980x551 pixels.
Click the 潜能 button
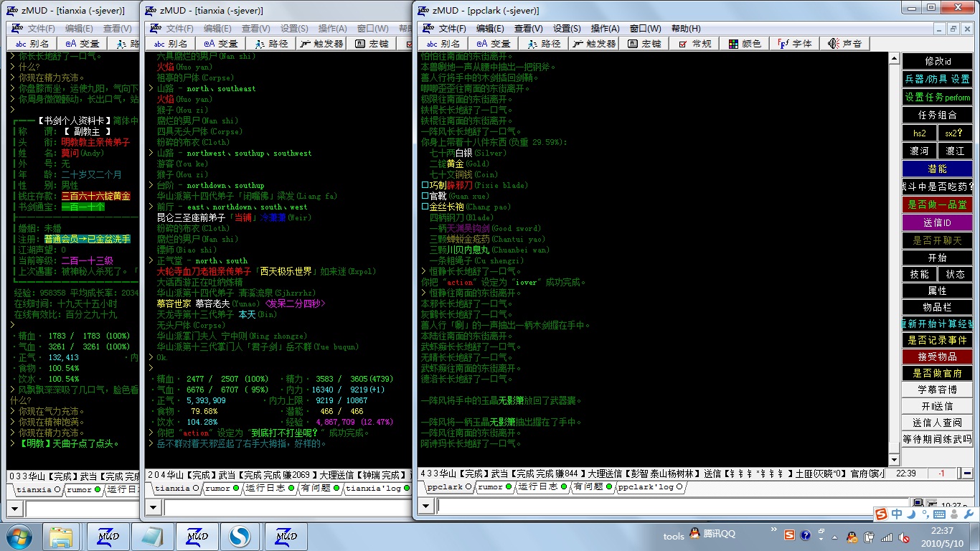(x=938, y=169)
